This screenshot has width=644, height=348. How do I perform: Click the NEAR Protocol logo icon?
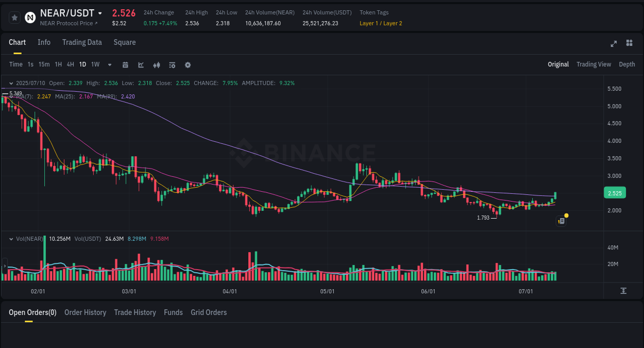point(30,17)
